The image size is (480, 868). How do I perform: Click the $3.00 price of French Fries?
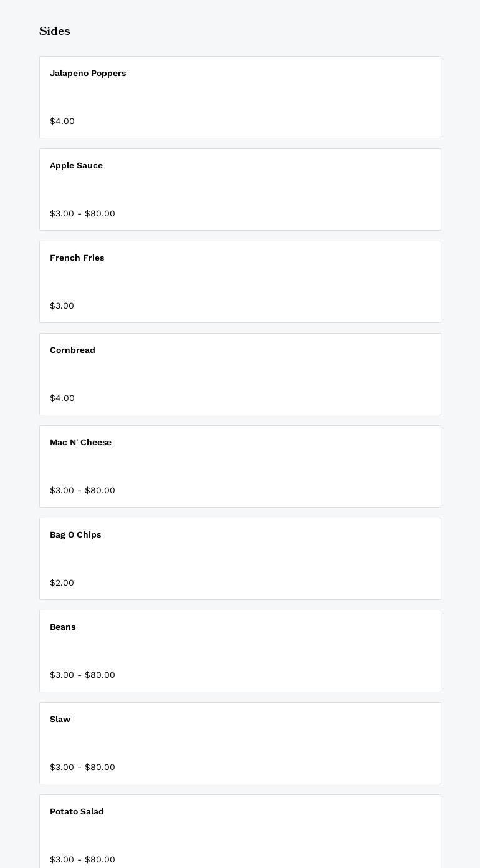point(62,306)
